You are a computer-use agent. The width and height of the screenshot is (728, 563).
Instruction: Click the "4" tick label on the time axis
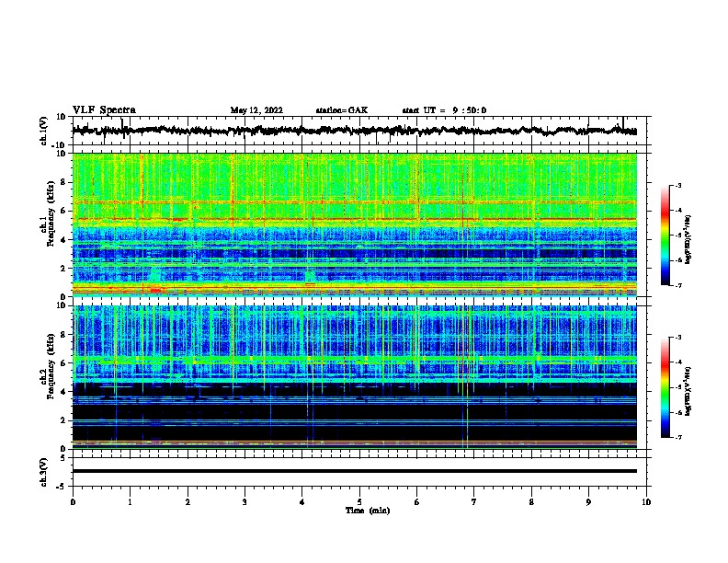point(302,502)
